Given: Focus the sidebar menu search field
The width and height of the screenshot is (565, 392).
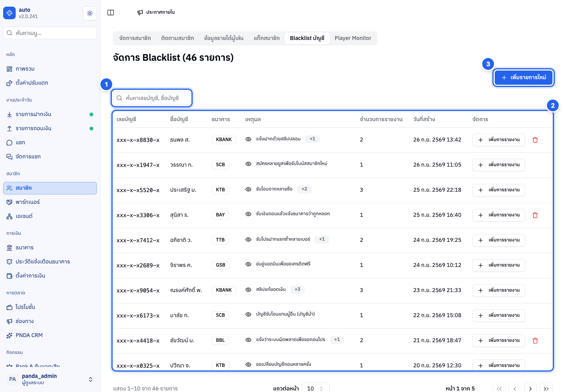Looking at the screenshot, I should (x=50, y=33).
